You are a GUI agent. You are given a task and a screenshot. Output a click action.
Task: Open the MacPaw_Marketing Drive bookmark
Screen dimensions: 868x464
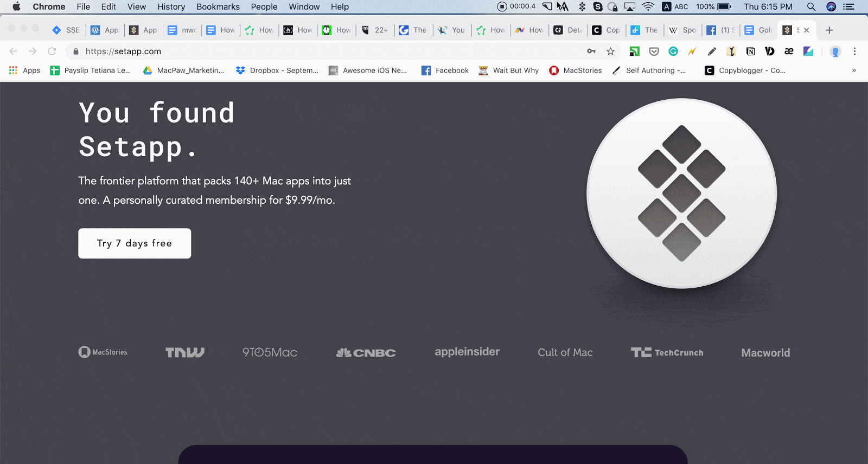(x=183, y=70)
